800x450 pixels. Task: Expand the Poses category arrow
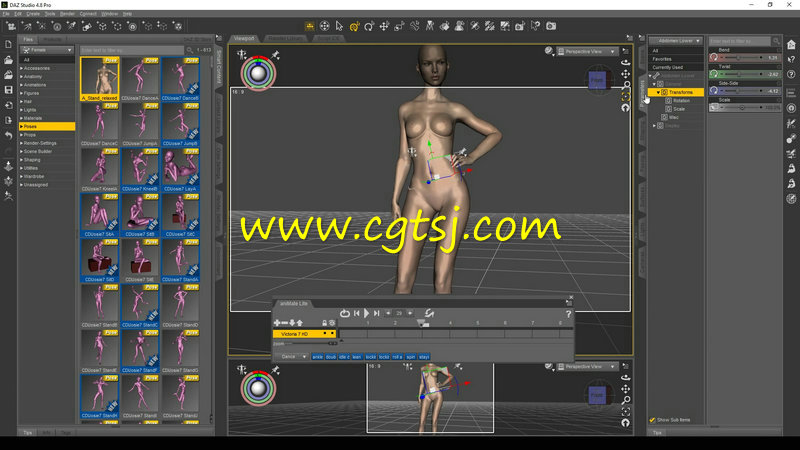21,126
